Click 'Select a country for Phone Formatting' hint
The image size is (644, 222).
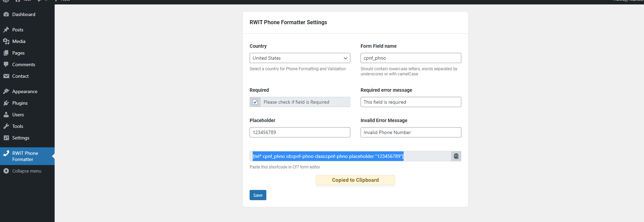297,69
